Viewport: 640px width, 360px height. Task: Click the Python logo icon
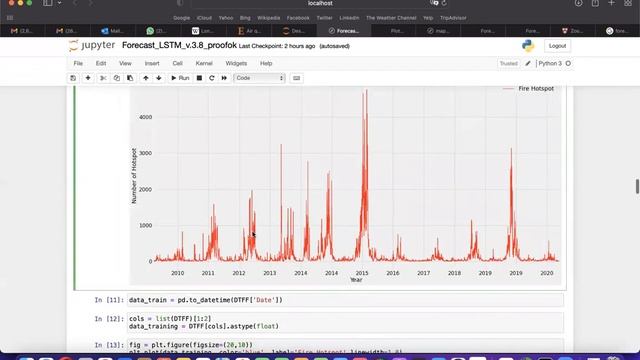point(528,46)
